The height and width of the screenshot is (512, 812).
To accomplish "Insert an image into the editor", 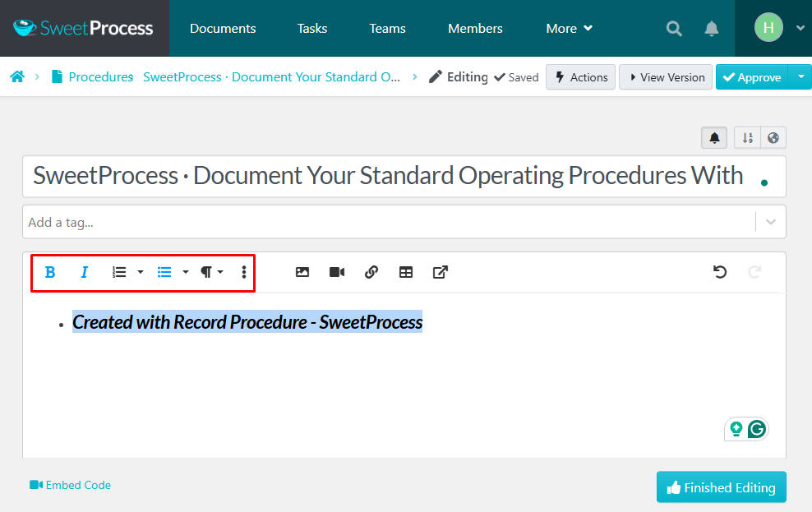I will pos(302,272).
